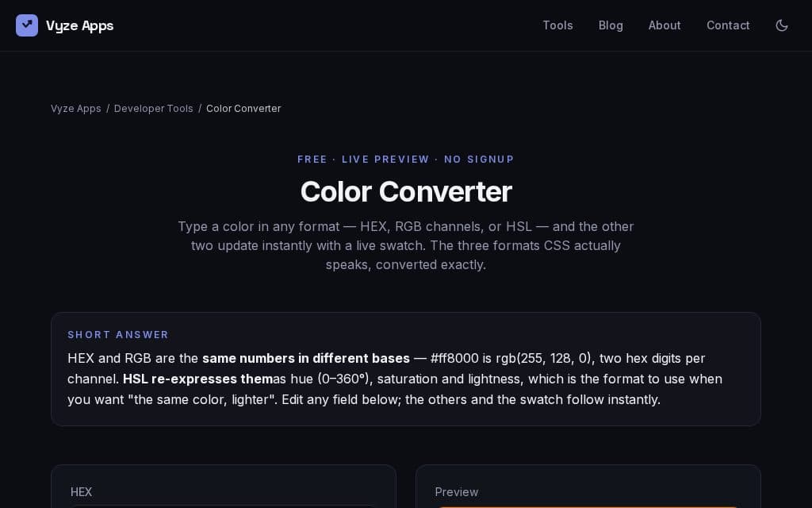This screenshot has height=508, width=812.
Task: Open the Tools menu item
Action: 557,25
